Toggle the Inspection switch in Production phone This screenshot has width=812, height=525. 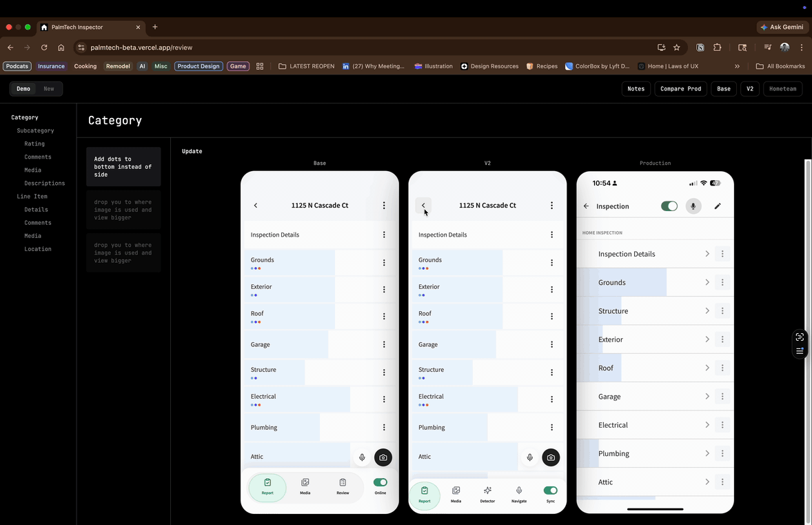pos(669,206)
